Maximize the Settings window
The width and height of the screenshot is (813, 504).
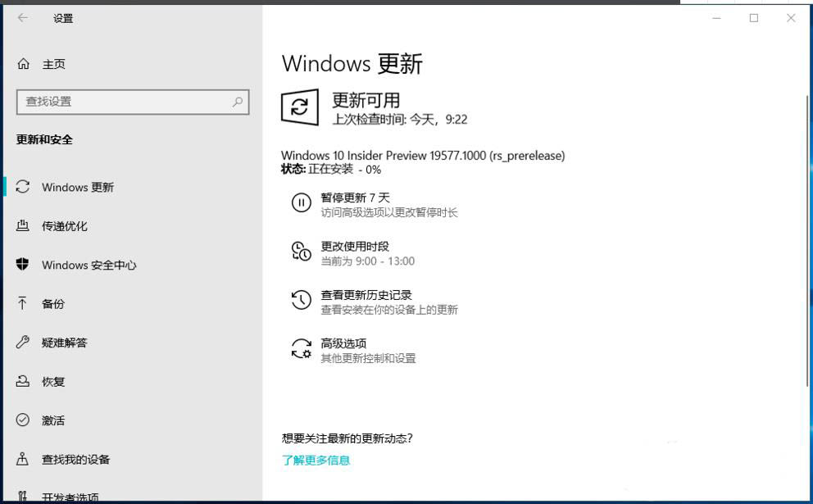pyautogui.click(x=754, y=18)
